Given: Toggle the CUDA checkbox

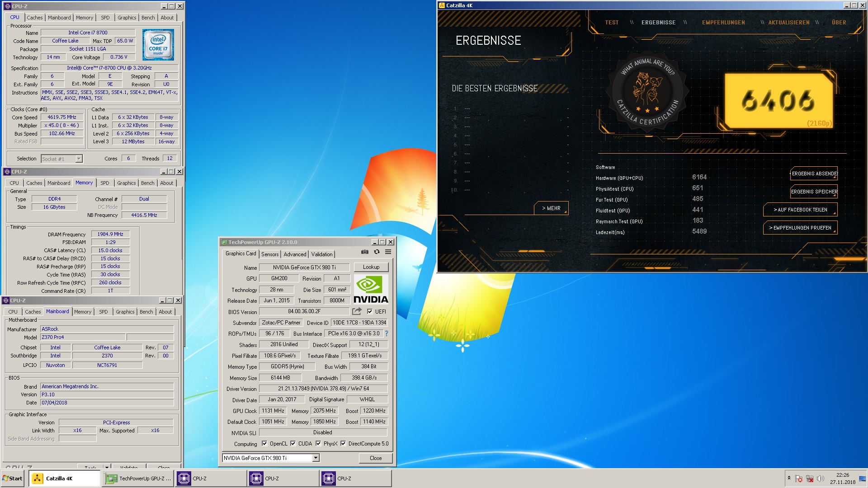Looking at the screenshot, I should 293,444.
